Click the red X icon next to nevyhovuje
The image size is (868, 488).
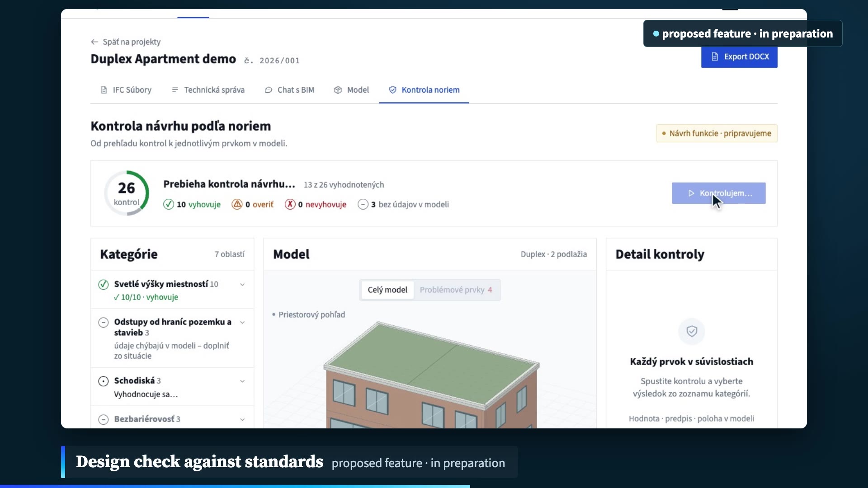pyautogui.click(x=290, y=204)
